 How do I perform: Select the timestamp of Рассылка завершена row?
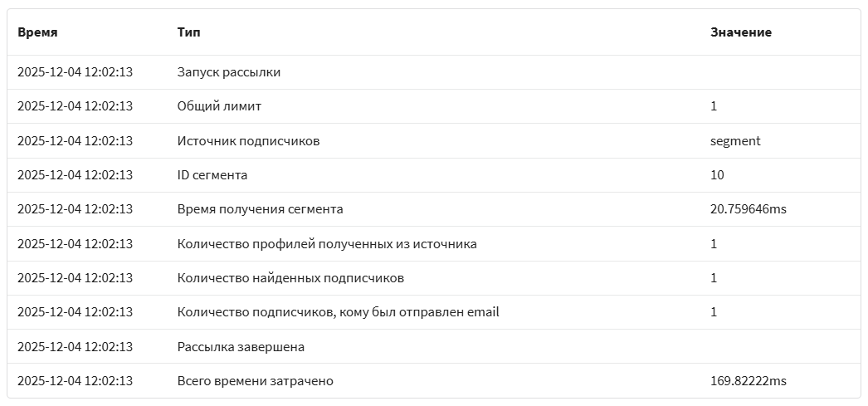pos(75,347)
